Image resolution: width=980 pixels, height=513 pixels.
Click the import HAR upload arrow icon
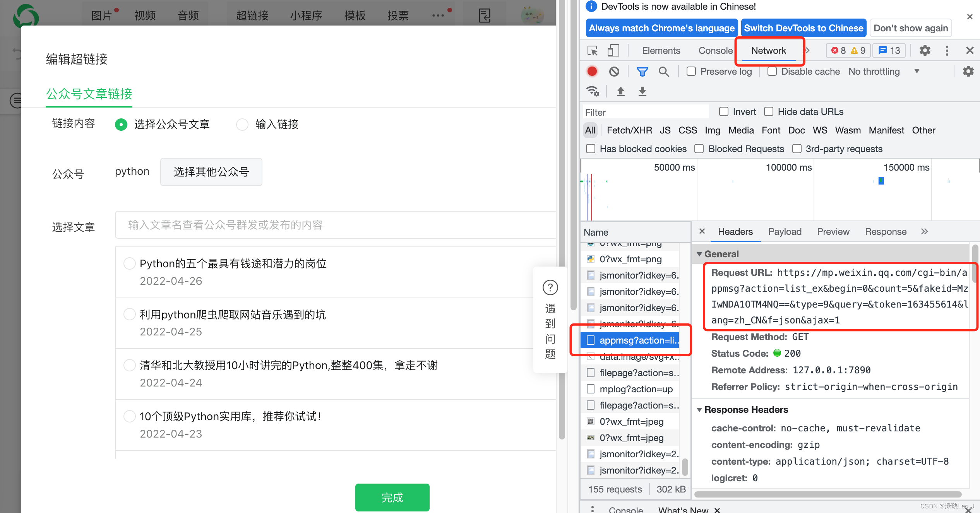point(620,91)
